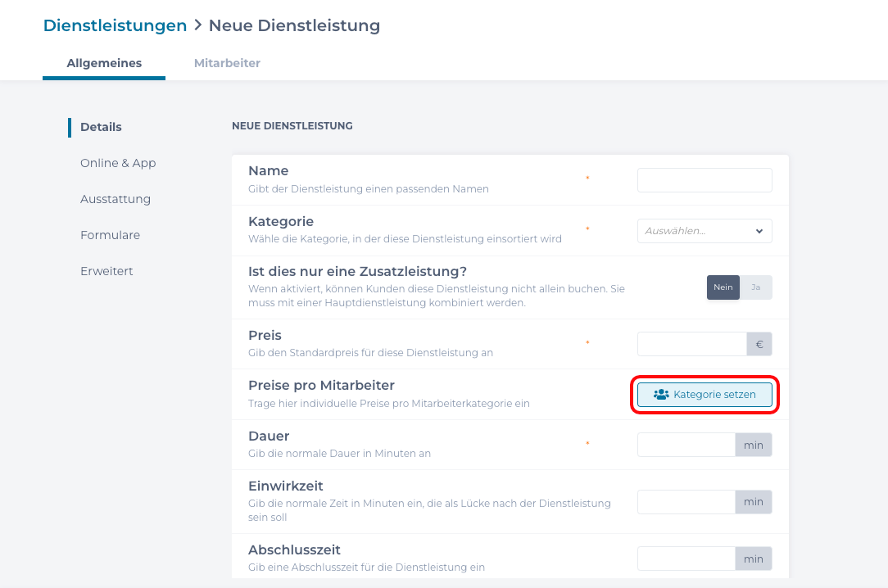Switch to the Mitarbeiter tab

[227, 63]
